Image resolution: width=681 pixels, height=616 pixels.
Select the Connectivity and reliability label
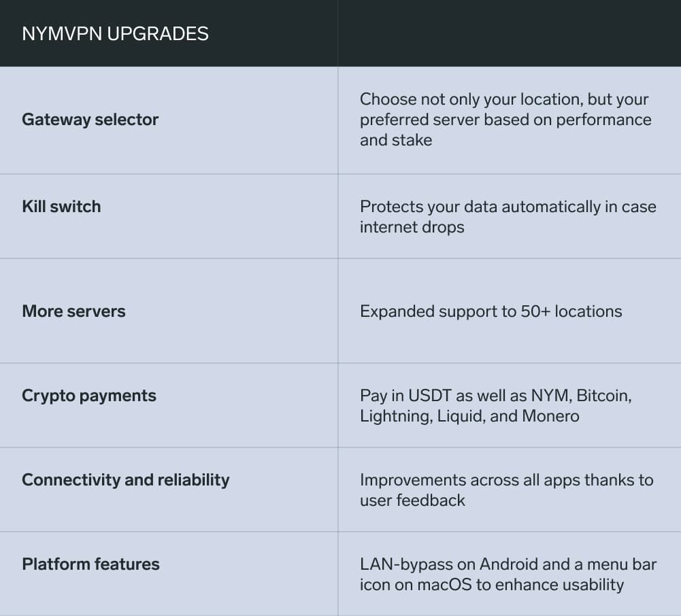point(126,480)
